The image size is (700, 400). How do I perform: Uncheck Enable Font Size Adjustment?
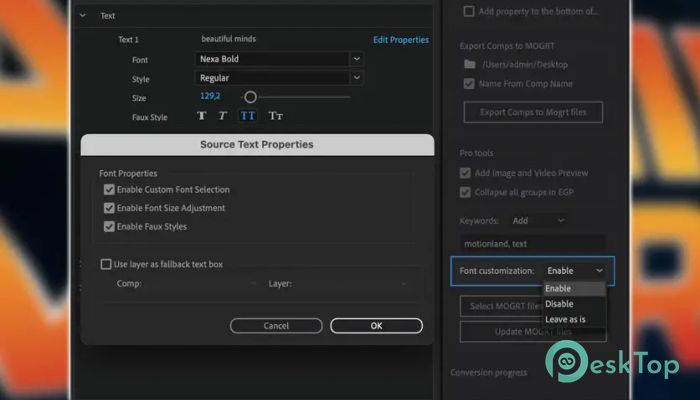click(x=109, y=208)
